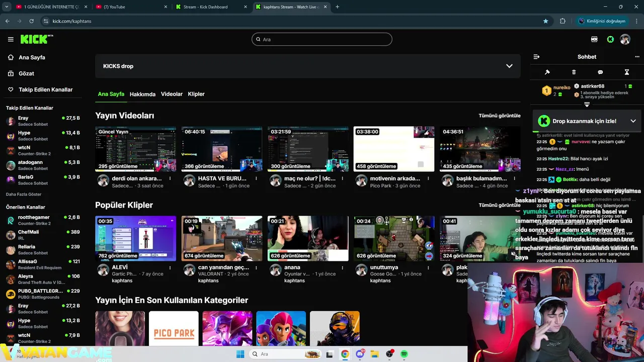
Task: Open a new Chrome tab
Action: 337,7
